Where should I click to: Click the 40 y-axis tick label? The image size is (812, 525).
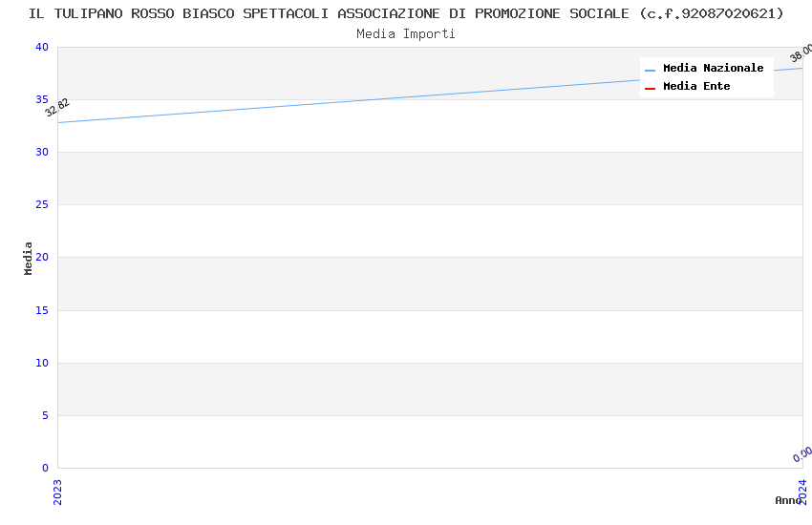pos(41,48)
